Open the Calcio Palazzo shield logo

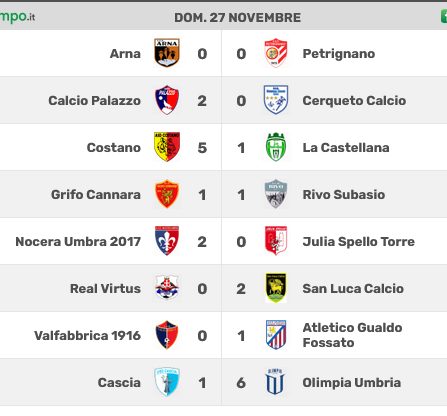[167, 100]
